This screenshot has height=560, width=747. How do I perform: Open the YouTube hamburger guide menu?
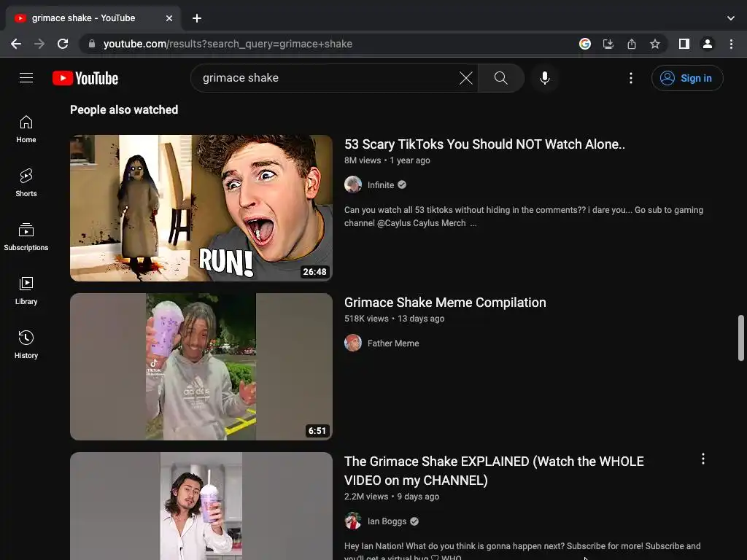(26, 77)
